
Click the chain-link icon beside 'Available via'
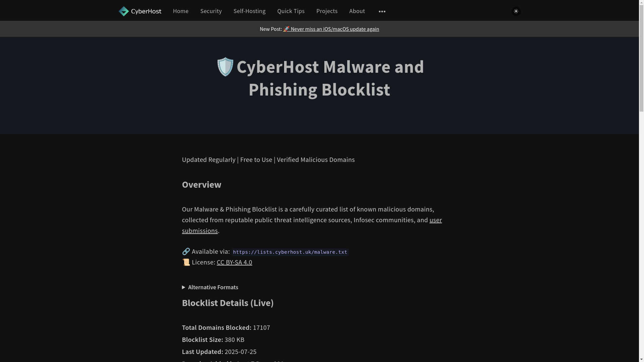tap(186, 251)
